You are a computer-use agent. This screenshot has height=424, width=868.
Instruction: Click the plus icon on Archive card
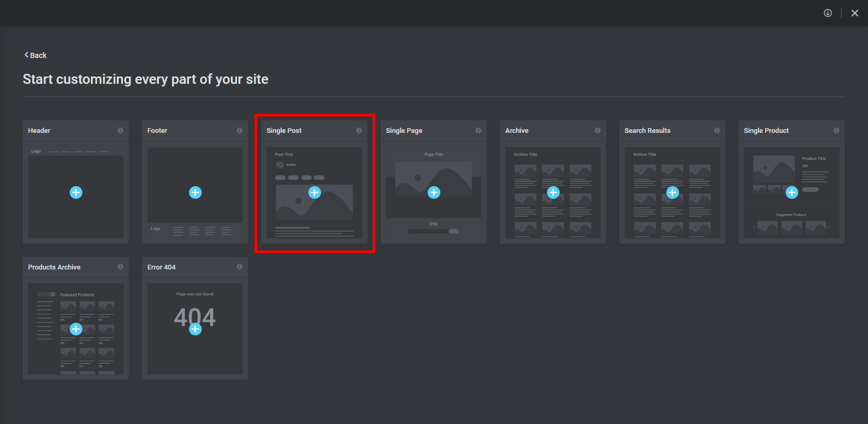(x=553, y=192)
